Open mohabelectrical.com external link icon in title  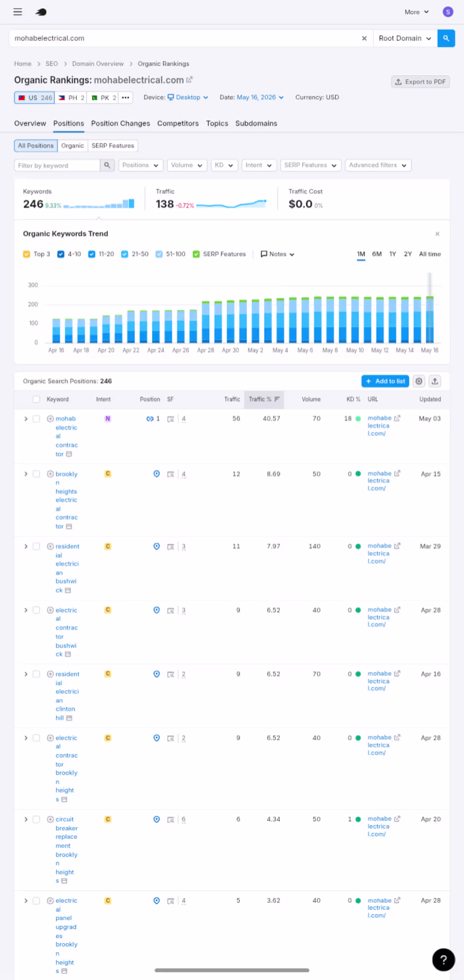click(x=189, y=79)
